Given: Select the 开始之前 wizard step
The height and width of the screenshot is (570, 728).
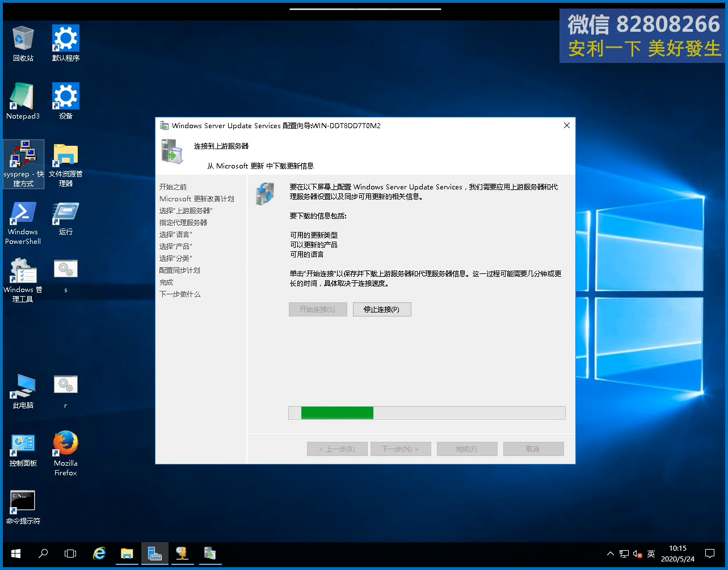Looking at the screenshot, I should pyautogui.click(x=173, y=187).
